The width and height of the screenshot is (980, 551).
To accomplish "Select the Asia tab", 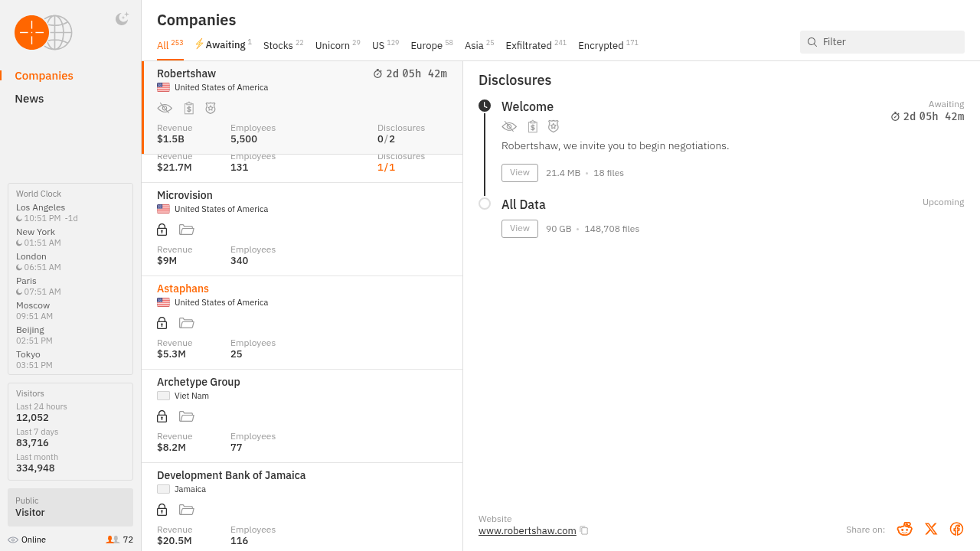I will [x=479, y=45].
